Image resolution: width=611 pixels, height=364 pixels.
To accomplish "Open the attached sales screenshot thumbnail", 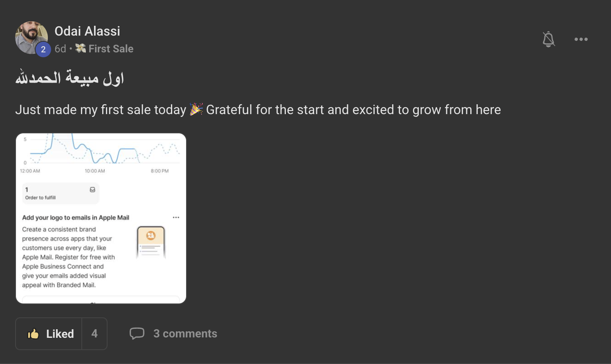I will pyautogui.click(x=101, y=218).
